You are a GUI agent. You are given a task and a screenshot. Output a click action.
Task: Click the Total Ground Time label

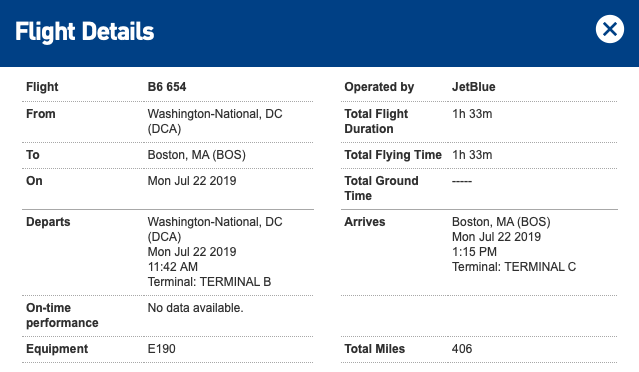click(381, 188)
